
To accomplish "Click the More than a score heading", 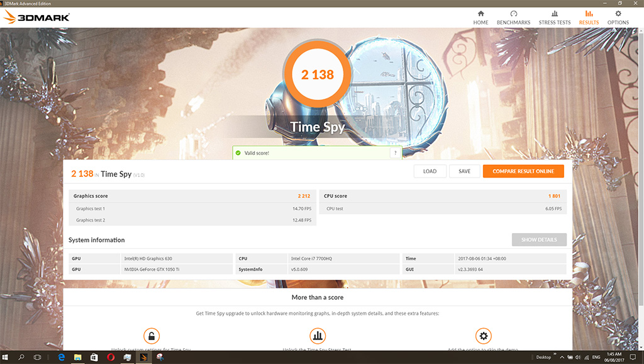I will (318, 297).
